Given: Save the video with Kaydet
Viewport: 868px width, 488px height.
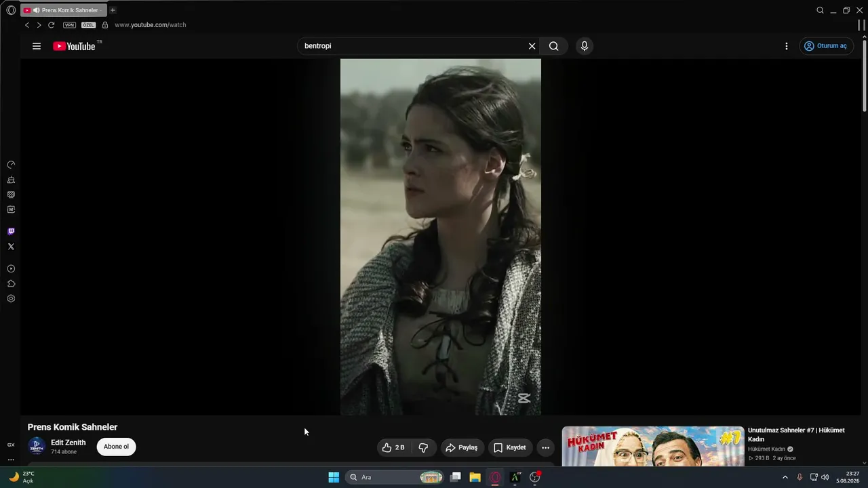Looking at the screenshot, I should [x=510, y=447].
